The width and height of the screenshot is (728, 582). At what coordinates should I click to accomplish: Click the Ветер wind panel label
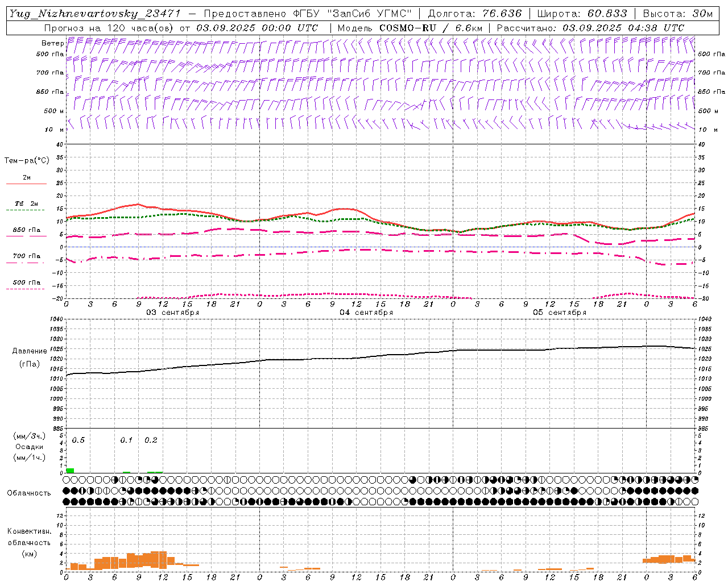coord(52,43)
